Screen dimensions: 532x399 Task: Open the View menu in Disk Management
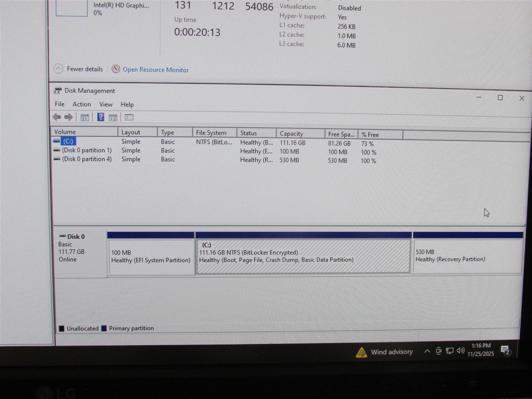(x=106, y=104)
